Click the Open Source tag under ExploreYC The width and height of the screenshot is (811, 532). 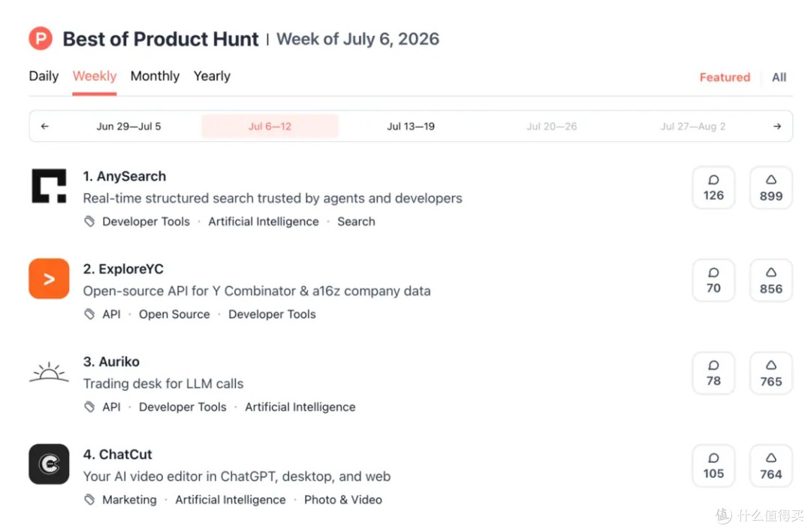coord(174,314)
